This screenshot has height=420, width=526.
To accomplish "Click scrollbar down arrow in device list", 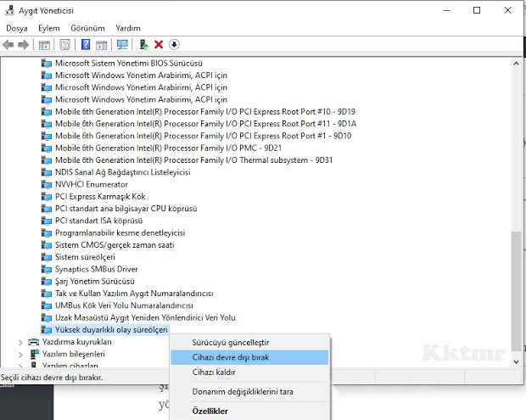I will [x=517, y=361].
